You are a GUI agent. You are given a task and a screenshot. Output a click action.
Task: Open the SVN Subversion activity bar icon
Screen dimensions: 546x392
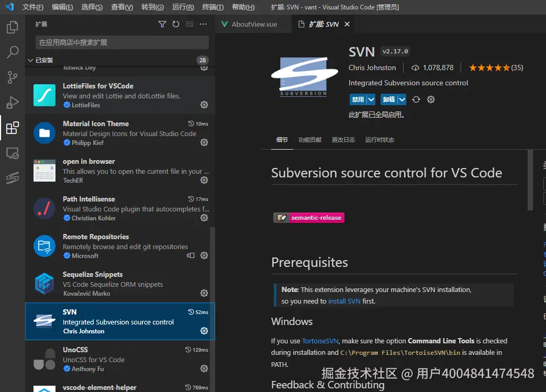13,178
